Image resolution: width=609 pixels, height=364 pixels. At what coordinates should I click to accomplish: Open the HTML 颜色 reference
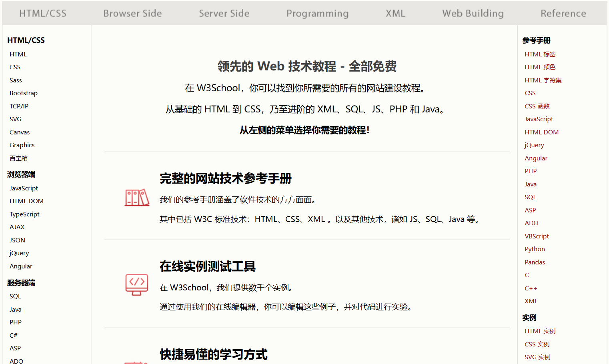540,67
